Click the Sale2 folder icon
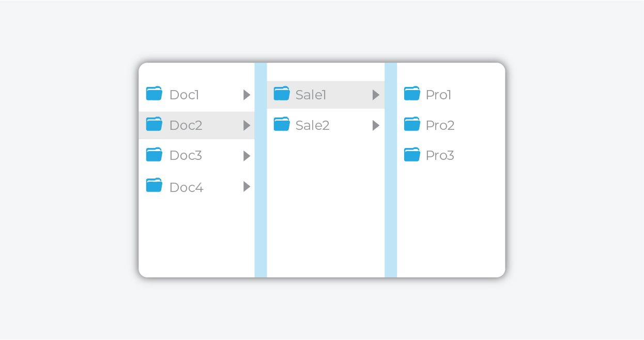 [x=282, y=124]
